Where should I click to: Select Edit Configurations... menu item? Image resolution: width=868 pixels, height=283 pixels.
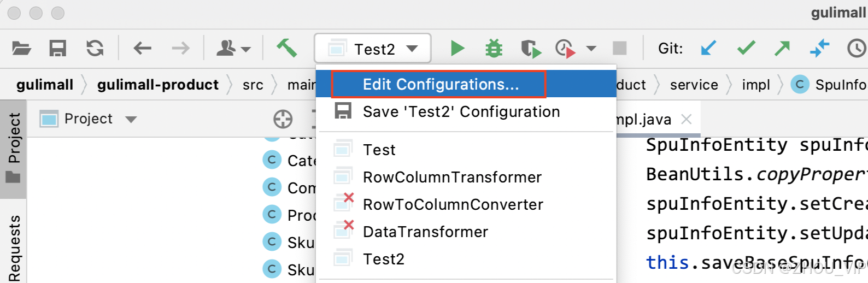click(441, 84)
